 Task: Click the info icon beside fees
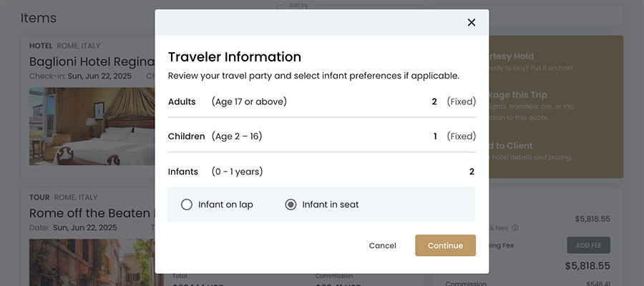click(515, 228)
